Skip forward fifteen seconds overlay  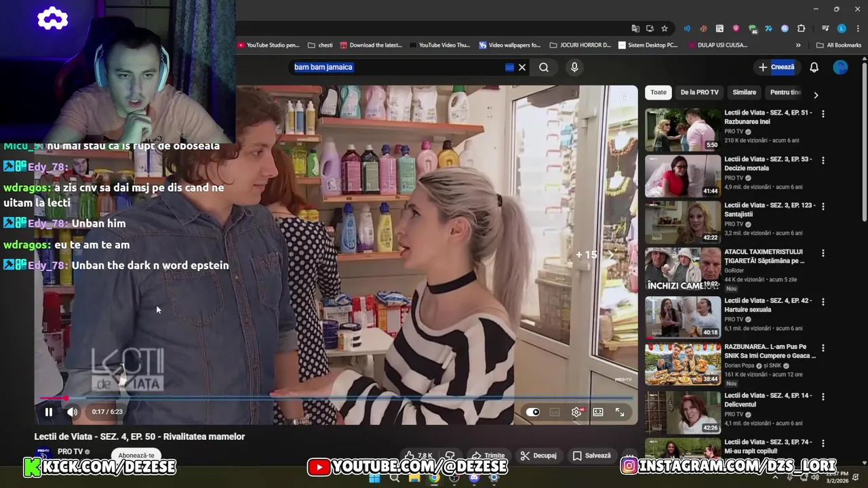click(594, 255)
